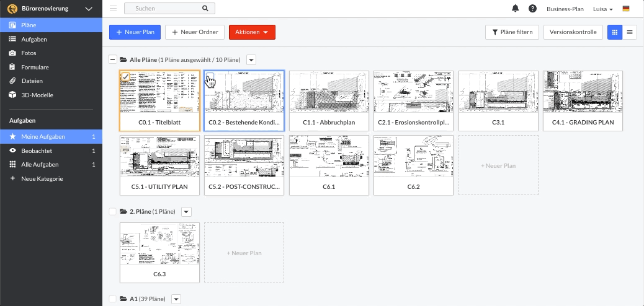This screenshot has width=644, height=306.
Task: Open the Alle Pläne folder options dropdown
Action: click(251, 60)
